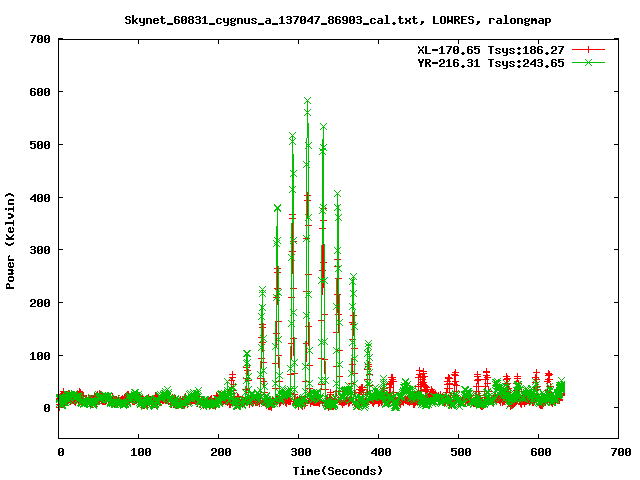Click the highest green peak data point
This screenshot has width=640, height=480.
point(307,101)
